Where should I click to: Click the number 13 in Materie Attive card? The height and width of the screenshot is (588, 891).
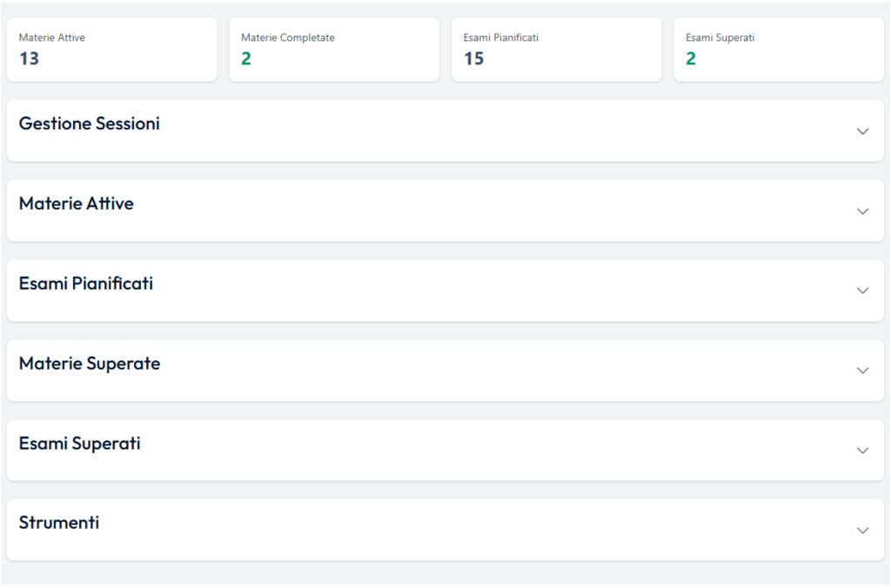[x=29, y=59]
